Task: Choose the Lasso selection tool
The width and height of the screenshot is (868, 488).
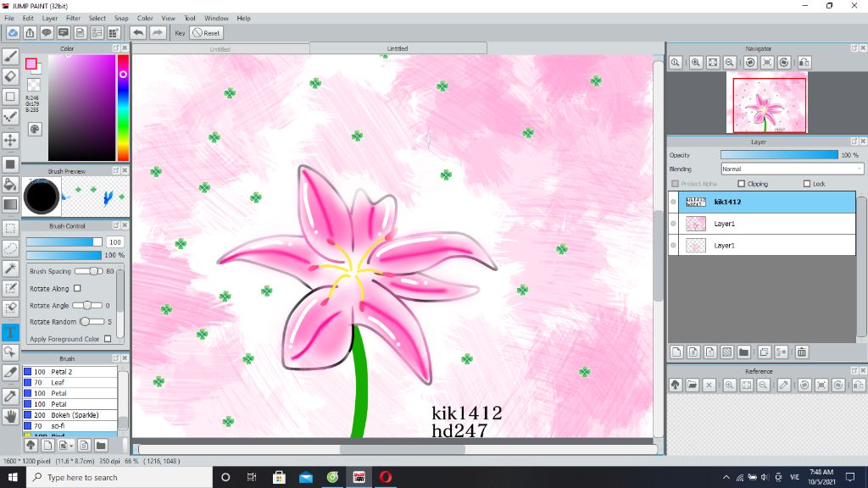Action: pyautogui.click(x=10, y=248)
